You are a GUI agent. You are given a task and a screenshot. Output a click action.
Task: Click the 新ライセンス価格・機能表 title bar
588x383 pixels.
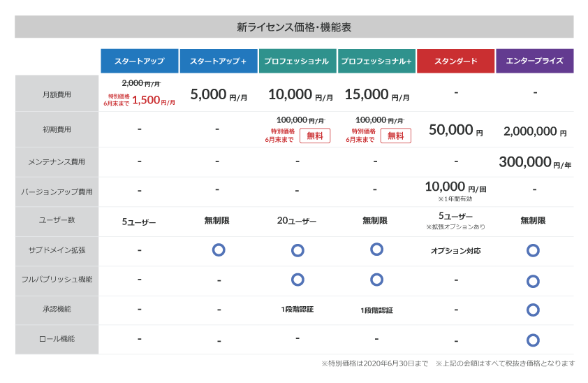click(x=294, y=27)
